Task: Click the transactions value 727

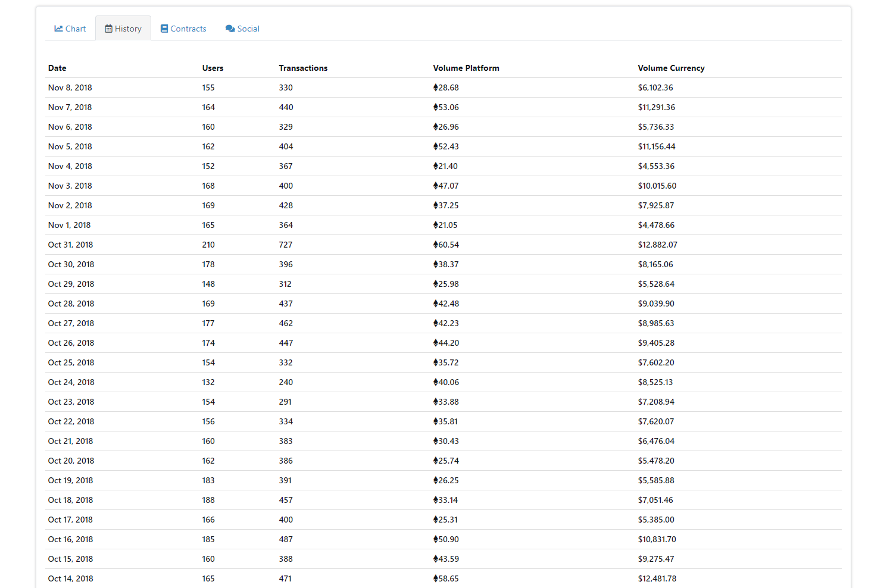Action: tap(286, 245)
